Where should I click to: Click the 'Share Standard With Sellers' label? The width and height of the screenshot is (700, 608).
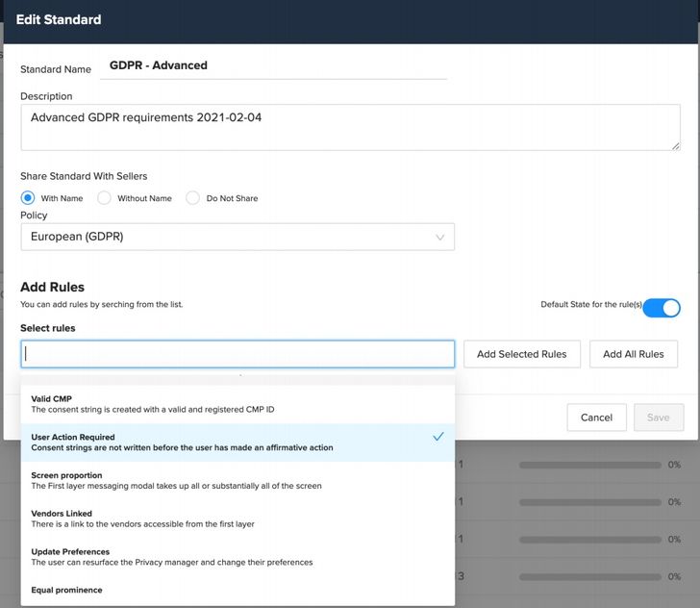[x=84, y=176]
